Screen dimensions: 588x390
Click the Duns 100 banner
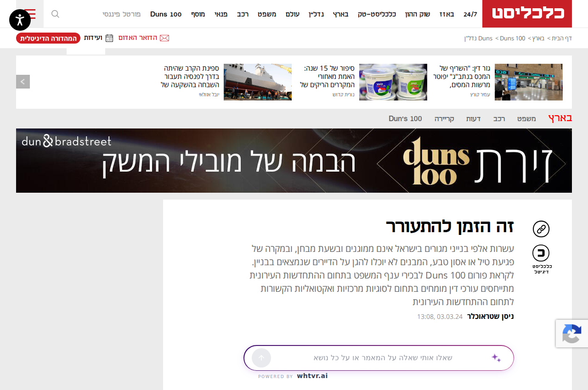tap(294, 161)
